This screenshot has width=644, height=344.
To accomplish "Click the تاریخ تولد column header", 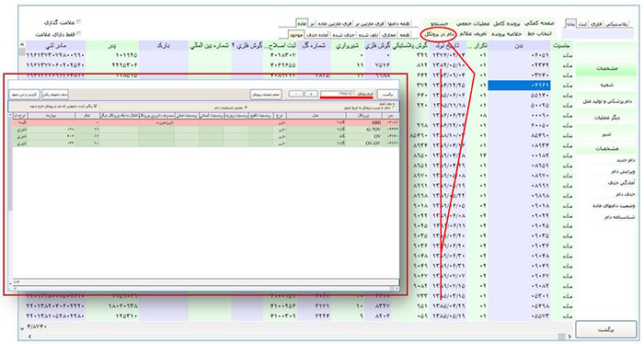I will point(449,45).
